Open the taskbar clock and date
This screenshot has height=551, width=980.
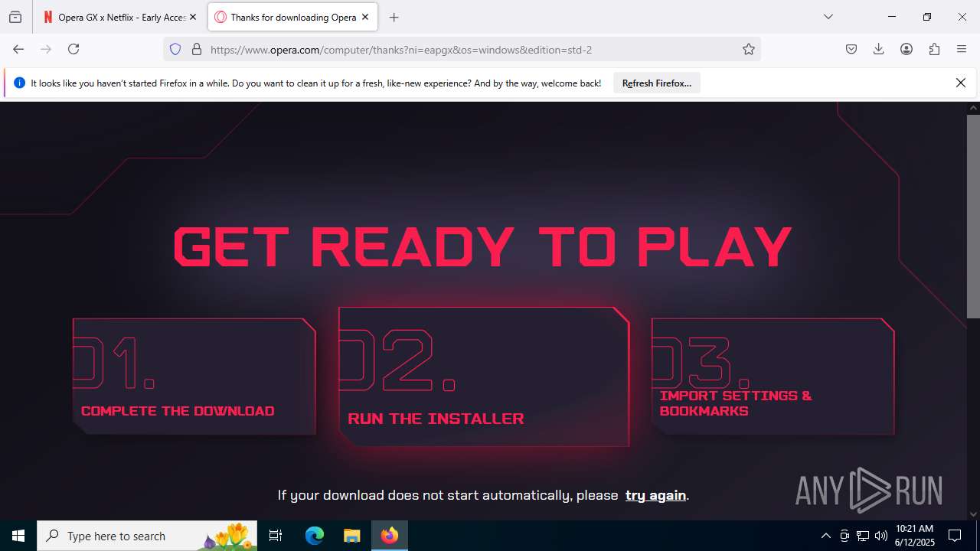[x=914, y=536]
